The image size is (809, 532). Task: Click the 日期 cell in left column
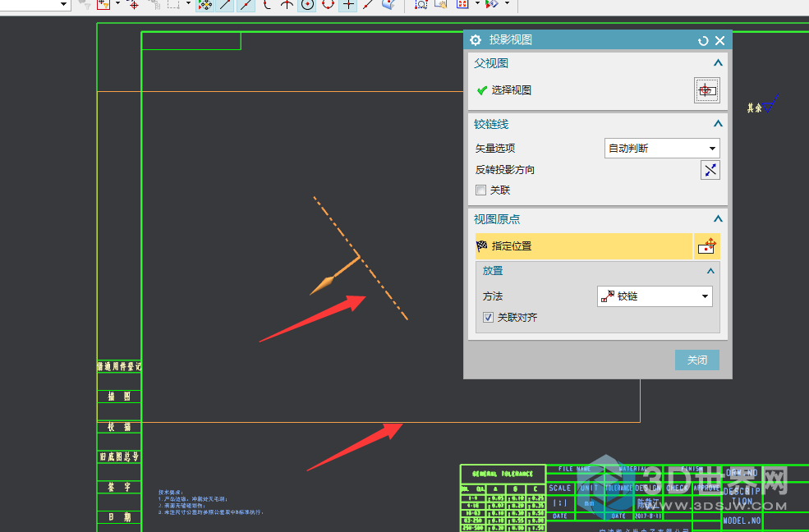119,517
